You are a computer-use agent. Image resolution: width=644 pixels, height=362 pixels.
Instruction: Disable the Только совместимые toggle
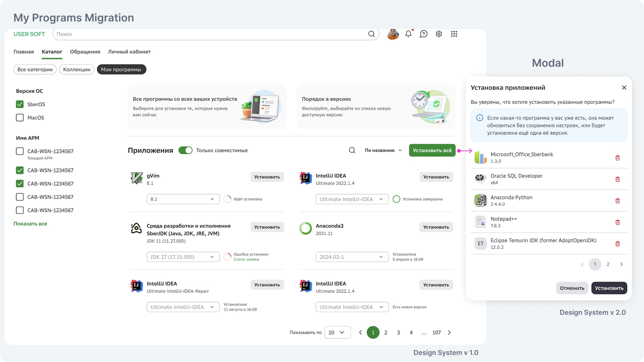[185, 150]
